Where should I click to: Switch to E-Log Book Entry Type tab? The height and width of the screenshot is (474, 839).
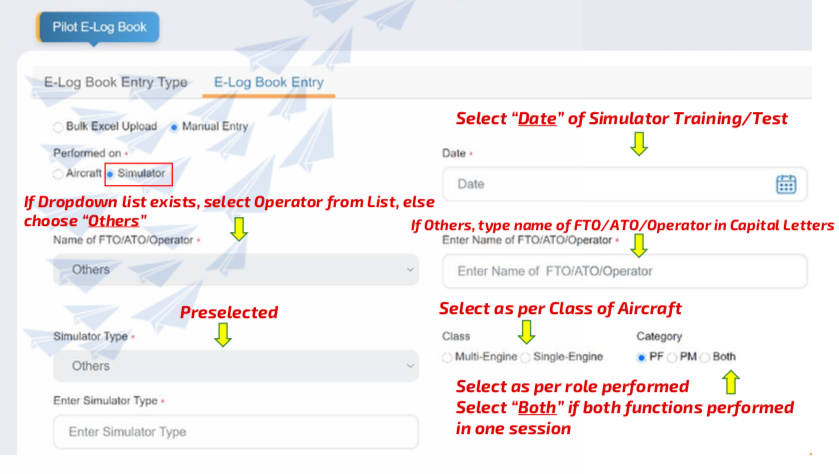[116, 82]
